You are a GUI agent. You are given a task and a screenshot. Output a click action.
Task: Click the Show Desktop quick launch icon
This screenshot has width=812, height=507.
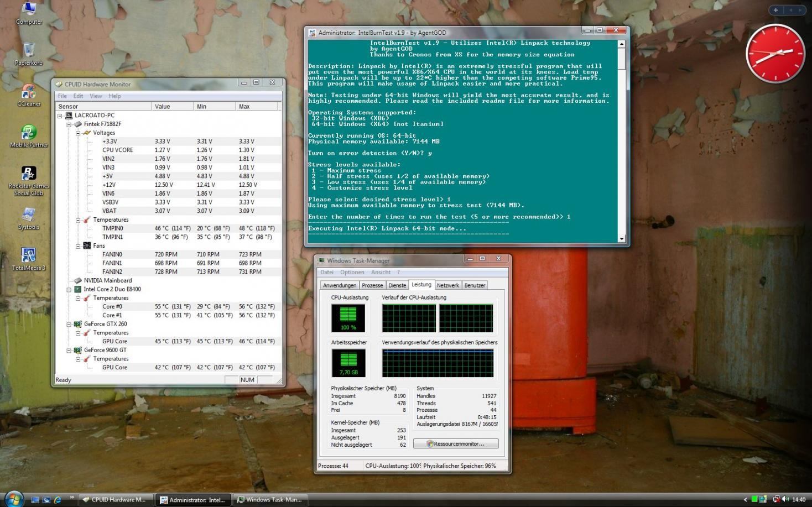pos(35,500)
